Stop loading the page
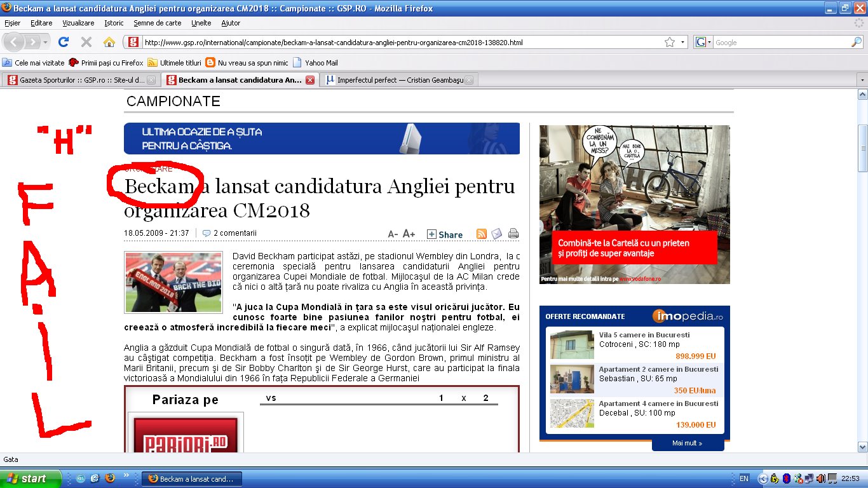The width and height of the screenshot is (868, 488). pyautogui.click(x=86, y=43)
